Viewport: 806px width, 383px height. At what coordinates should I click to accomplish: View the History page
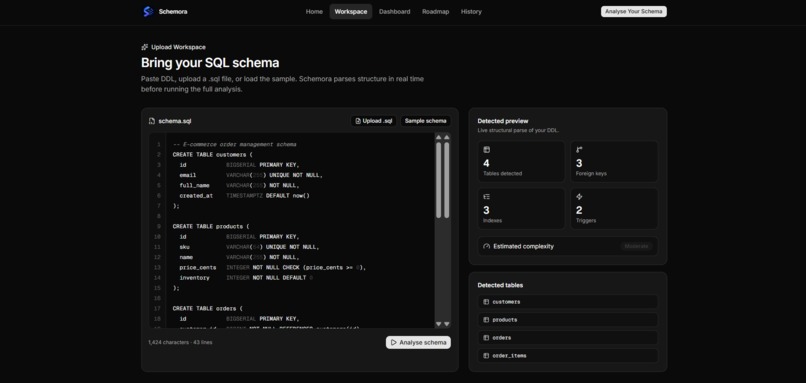tap(471, 11)
